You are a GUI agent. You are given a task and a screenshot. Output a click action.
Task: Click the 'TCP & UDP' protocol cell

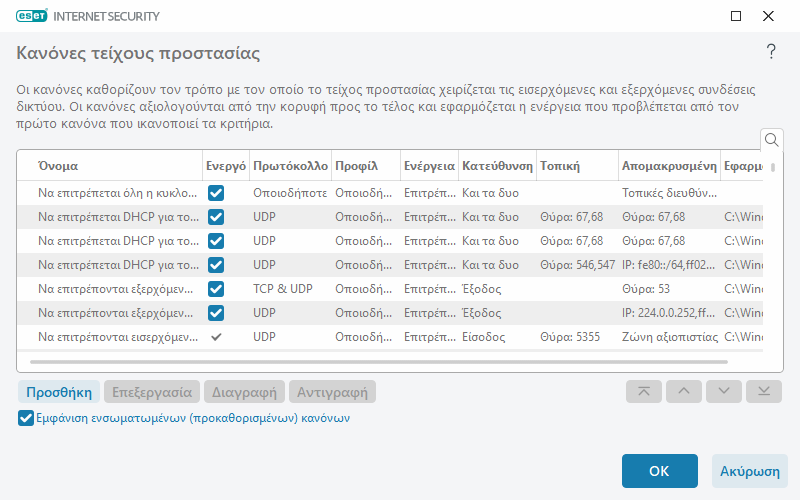283,289
